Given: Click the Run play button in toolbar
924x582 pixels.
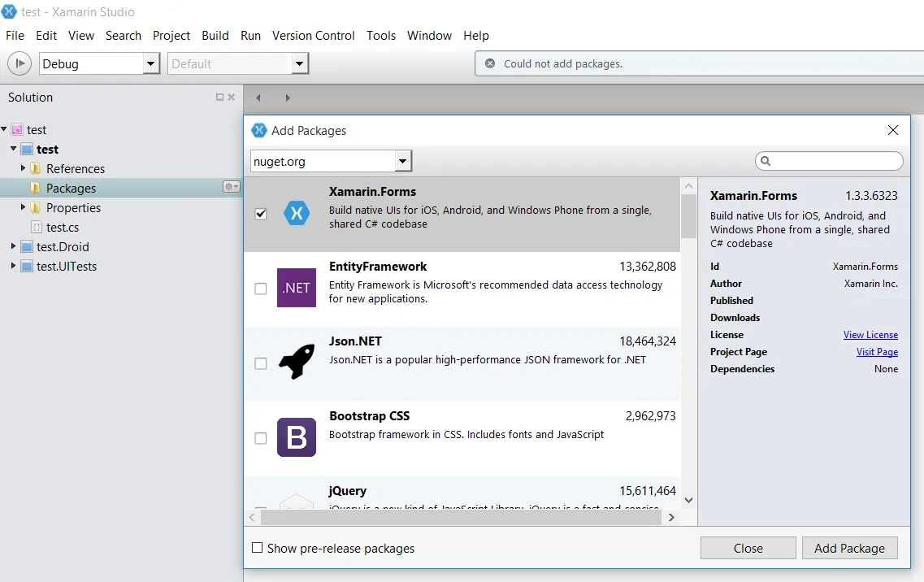Looking at the screenshot, I should pos(20,63).
